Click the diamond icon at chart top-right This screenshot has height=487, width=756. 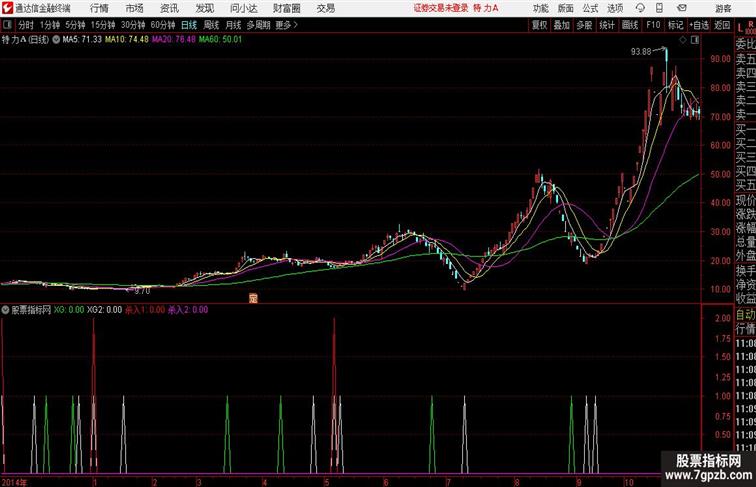tap(683, 40)
